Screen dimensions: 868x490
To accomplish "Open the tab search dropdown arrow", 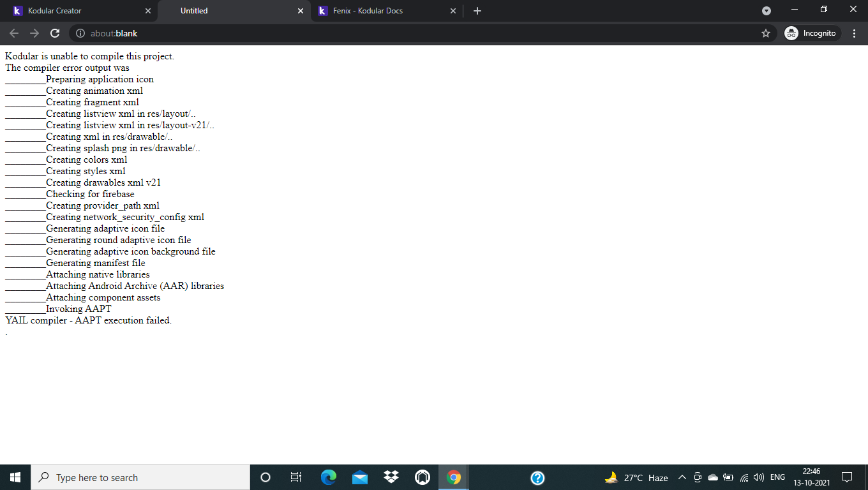I will coord(767,11).
